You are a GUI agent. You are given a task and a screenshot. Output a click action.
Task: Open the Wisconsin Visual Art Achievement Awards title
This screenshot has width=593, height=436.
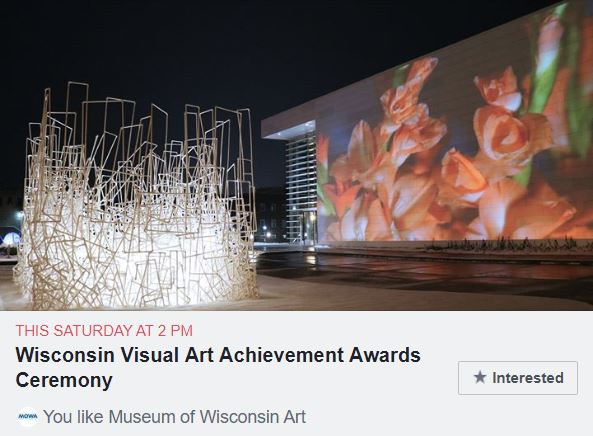218,367
